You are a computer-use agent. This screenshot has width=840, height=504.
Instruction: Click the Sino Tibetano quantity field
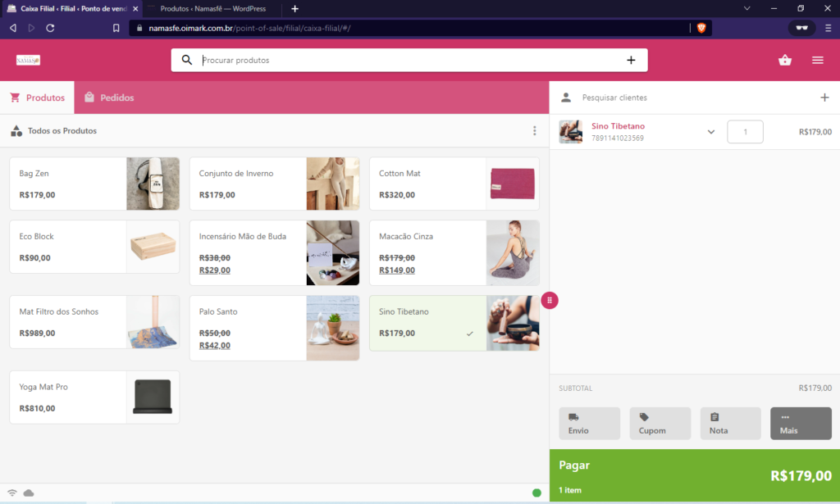click(x=745, y=132)
